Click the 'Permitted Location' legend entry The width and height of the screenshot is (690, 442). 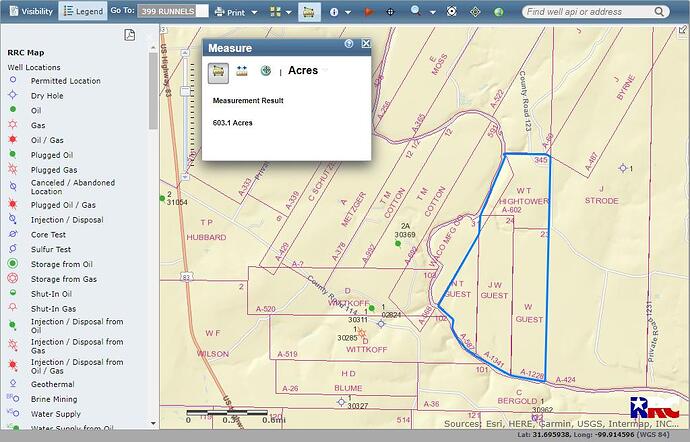tap(66, 81)
